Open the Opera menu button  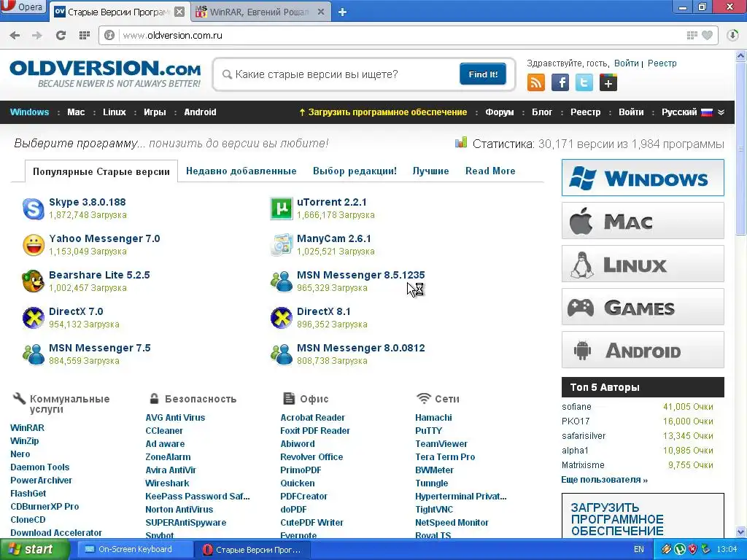[x=23, y=7]
